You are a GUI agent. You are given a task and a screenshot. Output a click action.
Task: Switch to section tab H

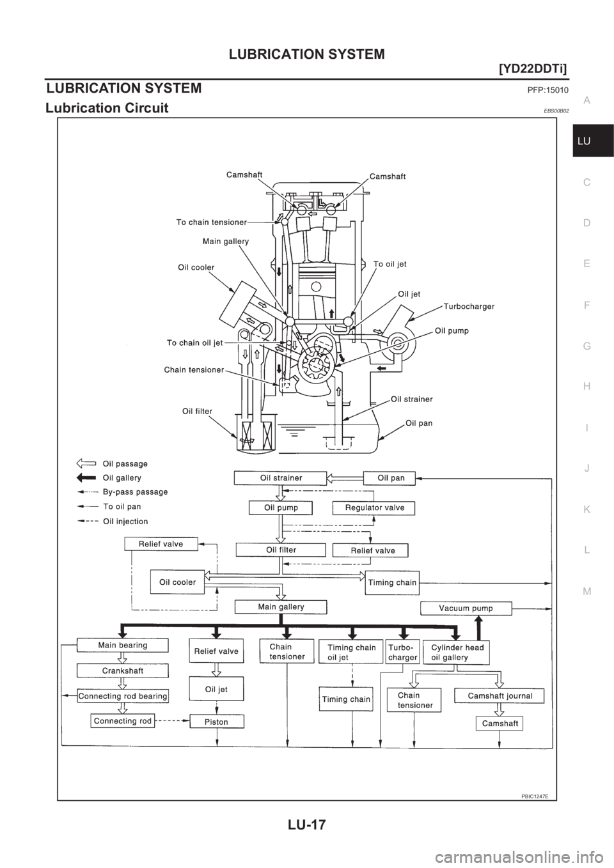587,386
